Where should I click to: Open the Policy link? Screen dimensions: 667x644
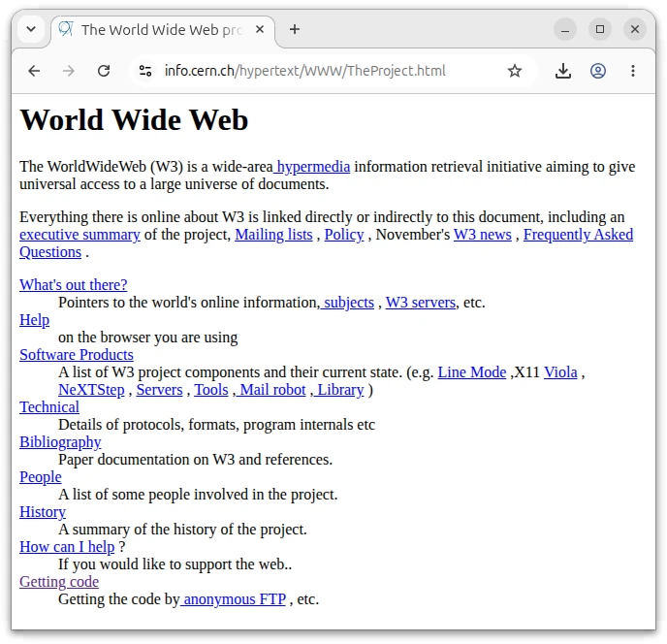click(344, 235)
